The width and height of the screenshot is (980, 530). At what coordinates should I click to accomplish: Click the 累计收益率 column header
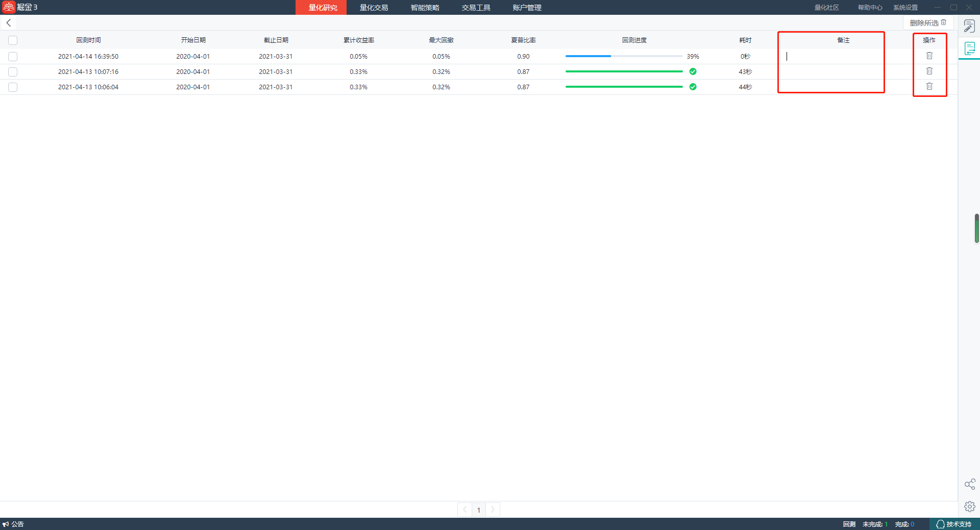coord(359,40)
